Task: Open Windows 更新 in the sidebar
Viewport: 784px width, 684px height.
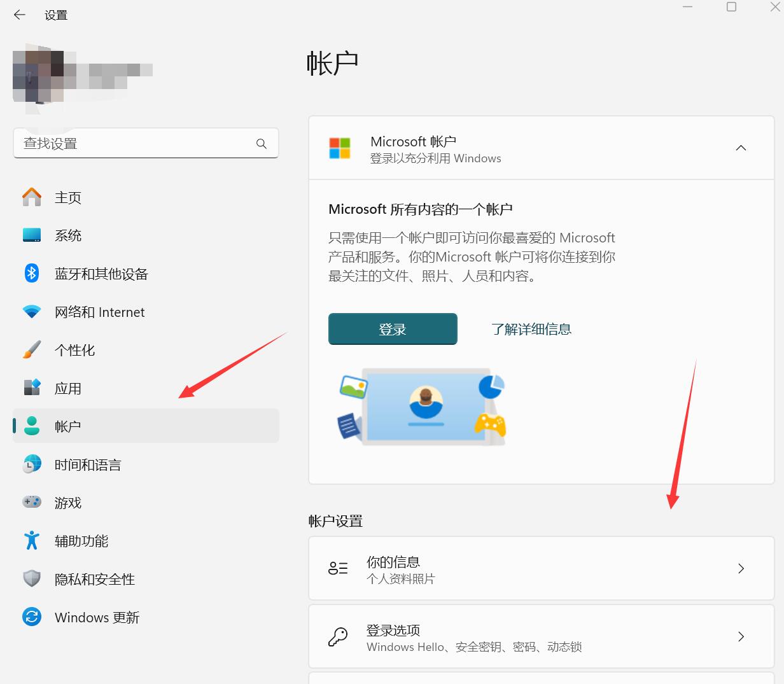Action: tap(146, 617)
